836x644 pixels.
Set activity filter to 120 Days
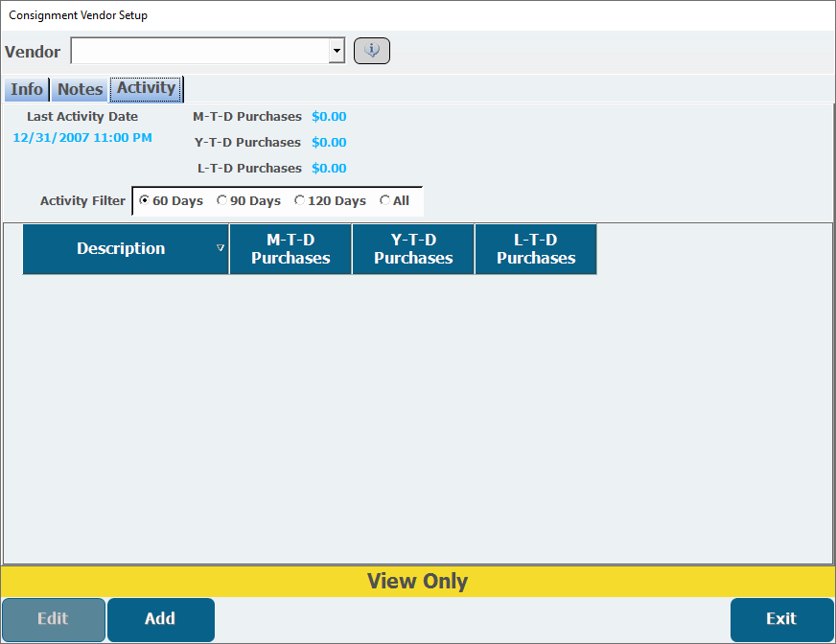[300, 201]
